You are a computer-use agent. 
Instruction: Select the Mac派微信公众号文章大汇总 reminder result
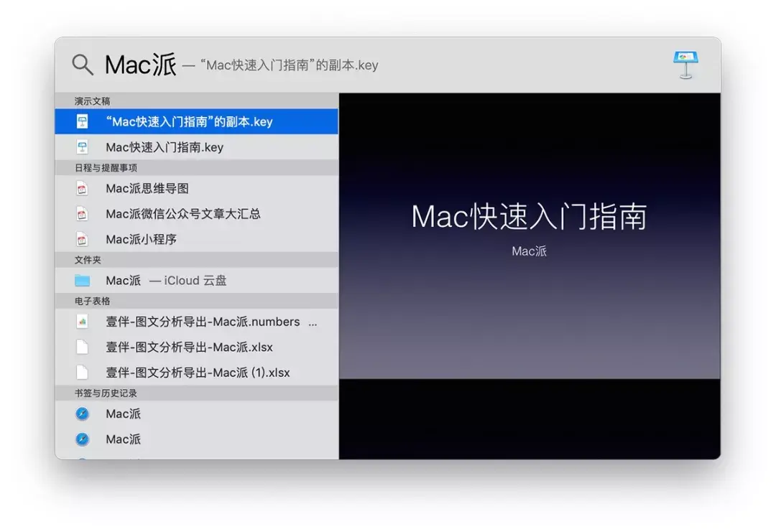pyautogui.click(x=183, y=213)
